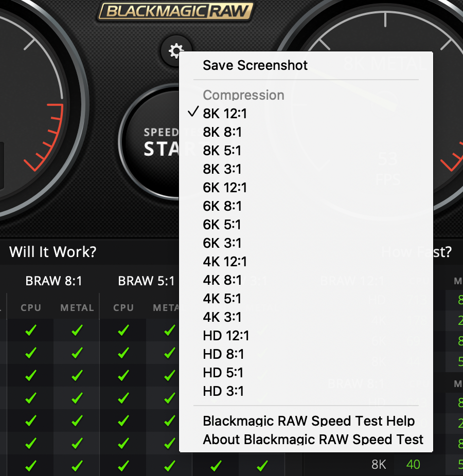Choose Save Screenshot from the menu
Screen dimensions: 463x476
tap(306, 65)
